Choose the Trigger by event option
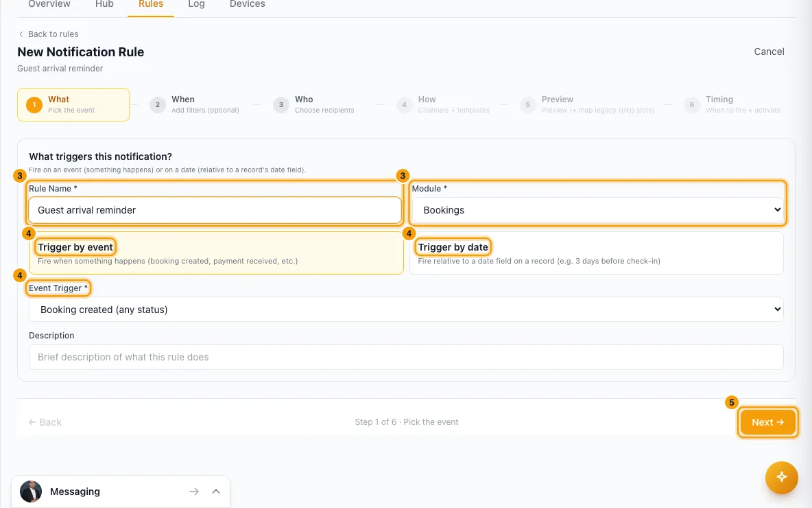 click(x=216, y=253)
